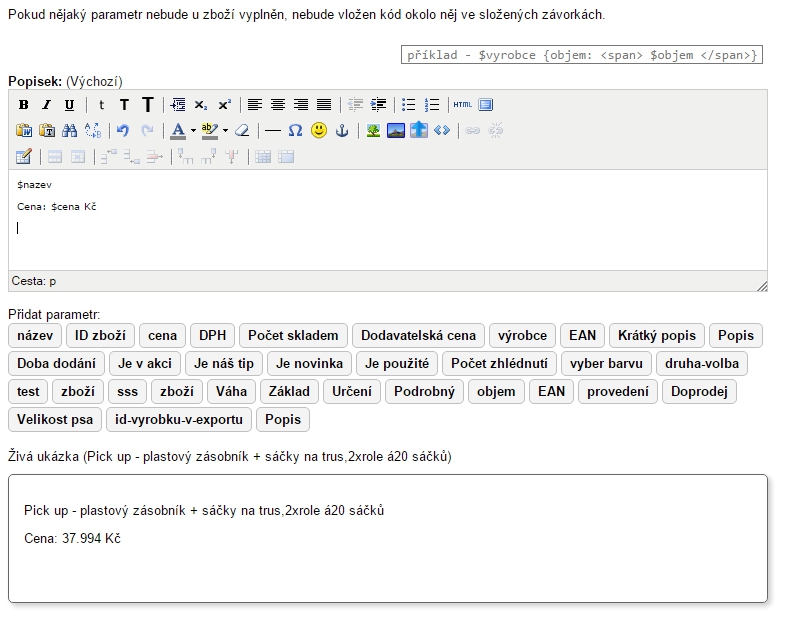Open text color dropdown arrow

tap(192, 130)
